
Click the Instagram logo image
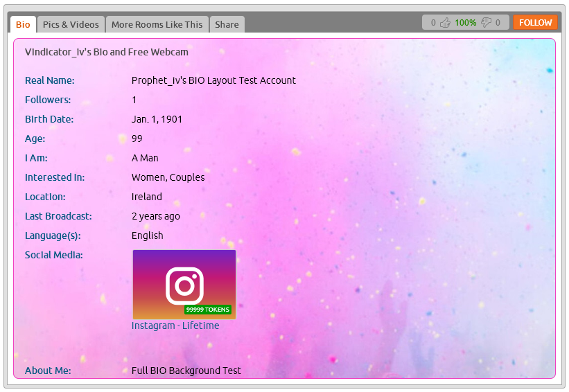tap(184, 283)
